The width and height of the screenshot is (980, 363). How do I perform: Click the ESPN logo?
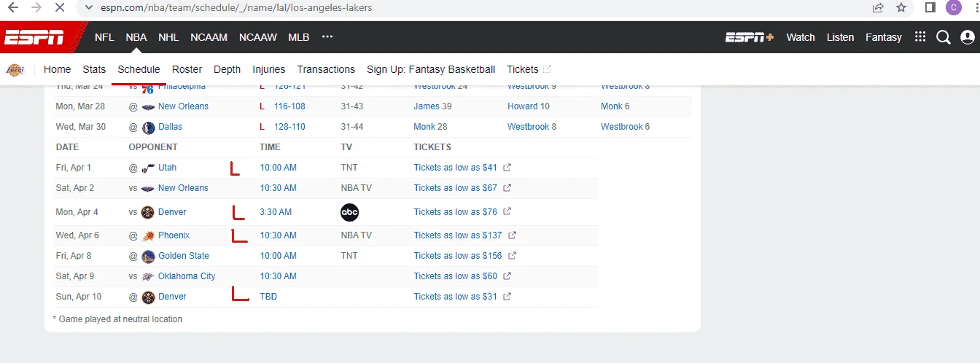(x=34, y=37)
